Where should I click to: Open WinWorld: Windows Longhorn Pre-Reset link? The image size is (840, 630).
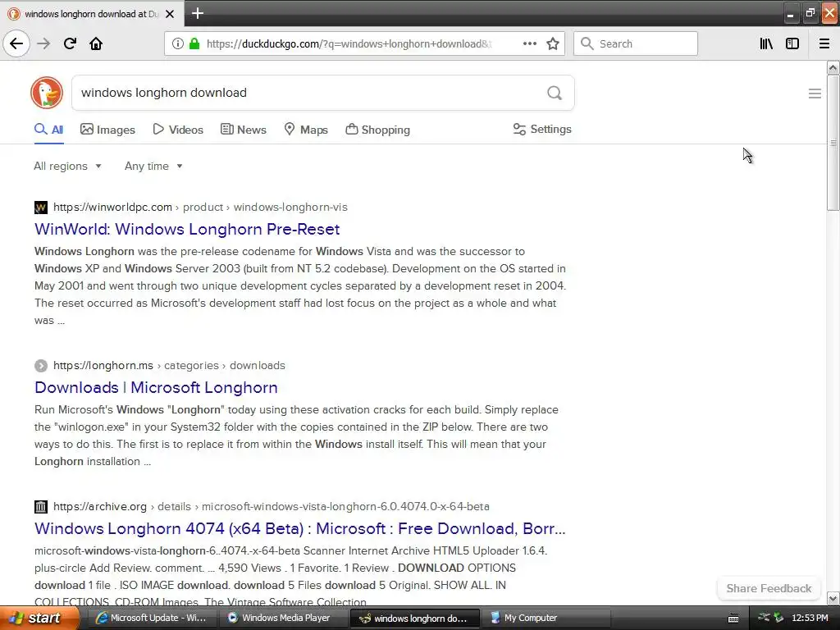click(x=187, y=230)
